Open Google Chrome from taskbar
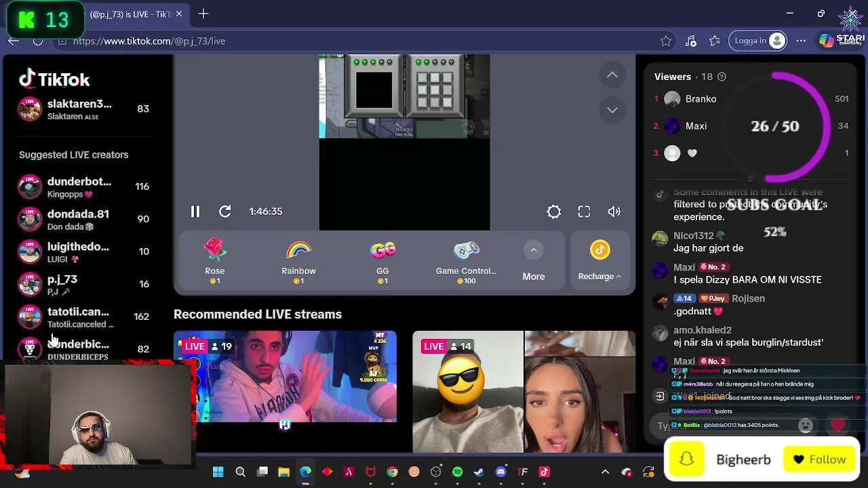This screenshot has width=868, height=488. point(392,472)
